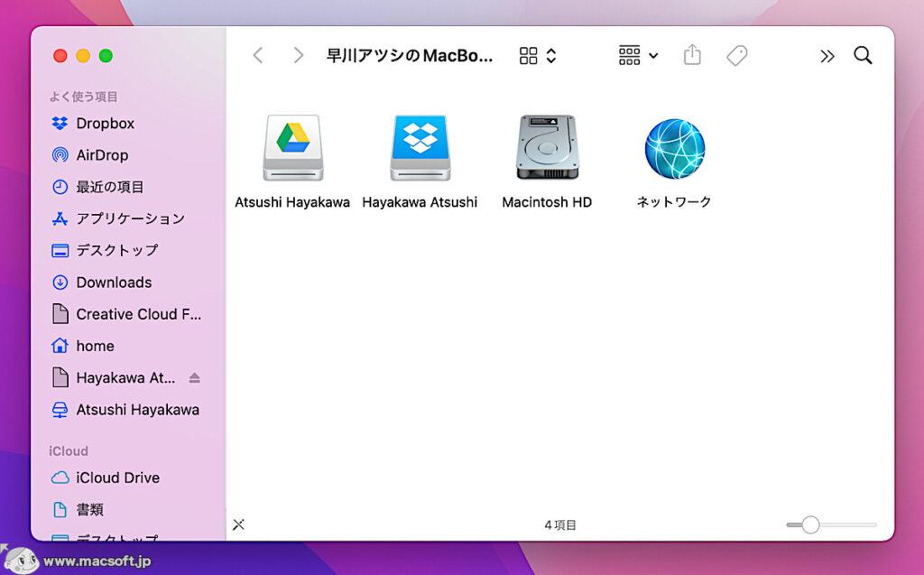Viewport: 924px width, 575px height.
Task: Open the icon view switcher dropdown
Action: pyautogui.click(x=538, y=55)
